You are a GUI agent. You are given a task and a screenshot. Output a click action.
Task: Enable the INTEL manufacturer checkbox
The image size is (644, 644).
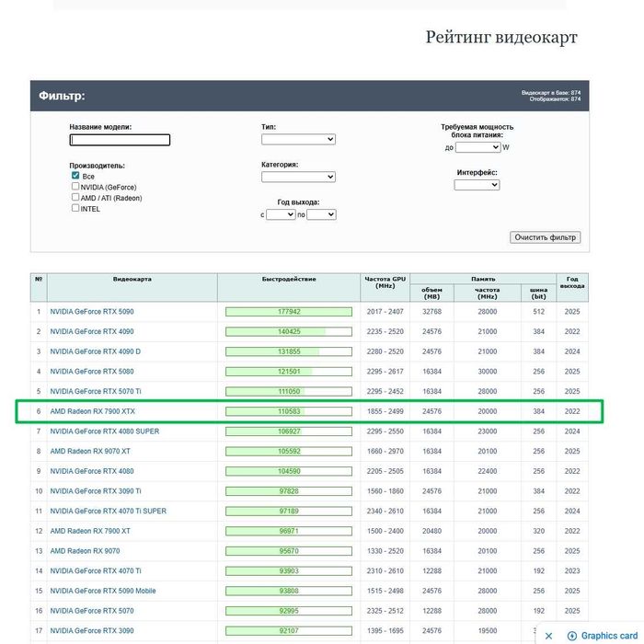pos(75,208)
